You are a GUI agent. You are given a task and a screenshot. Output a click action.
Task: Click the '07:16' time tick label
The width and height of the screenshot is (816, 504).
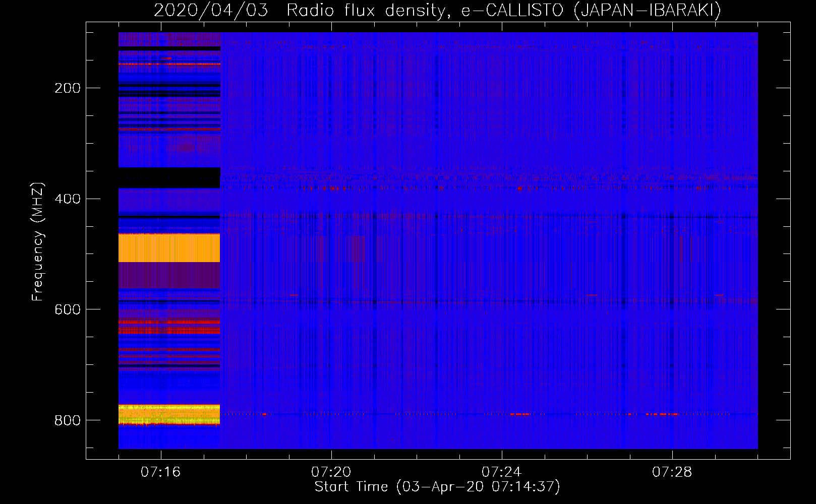pyautogui.click(x=161, y=472)
